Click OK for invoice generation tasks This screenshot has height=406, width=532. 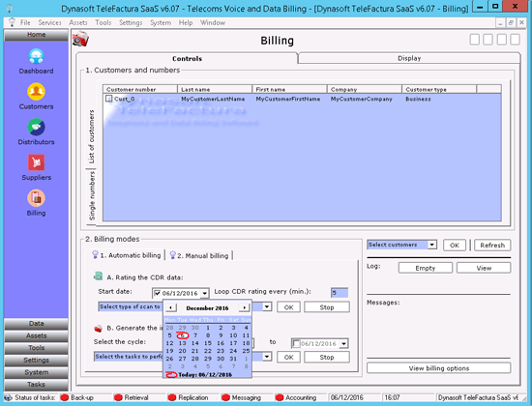coord(288,357)
